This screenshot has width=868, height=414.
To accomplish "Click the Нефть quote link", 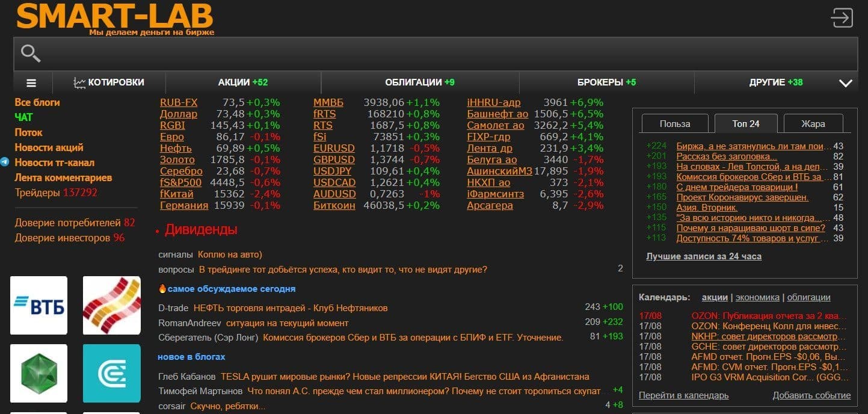I will [x=176, y=148].
